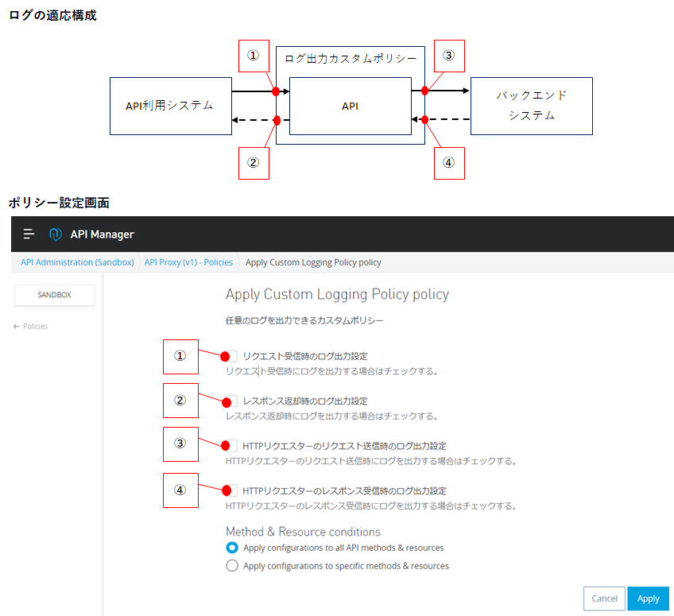Click the back arrow beside Policies
Screen dimensions: 674x616
tap(17, 326)
